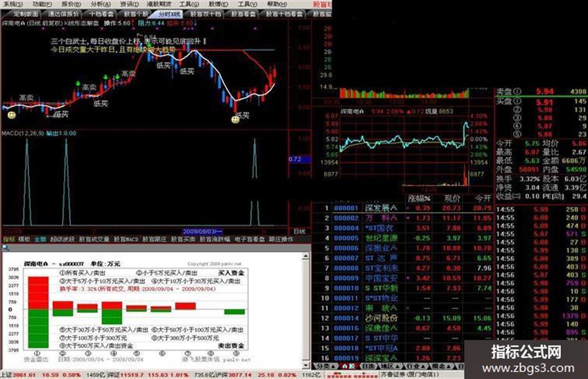This screenshot has width=588, height=379.
Task: Select stock row 000006 深振业A
Action: 403,248
